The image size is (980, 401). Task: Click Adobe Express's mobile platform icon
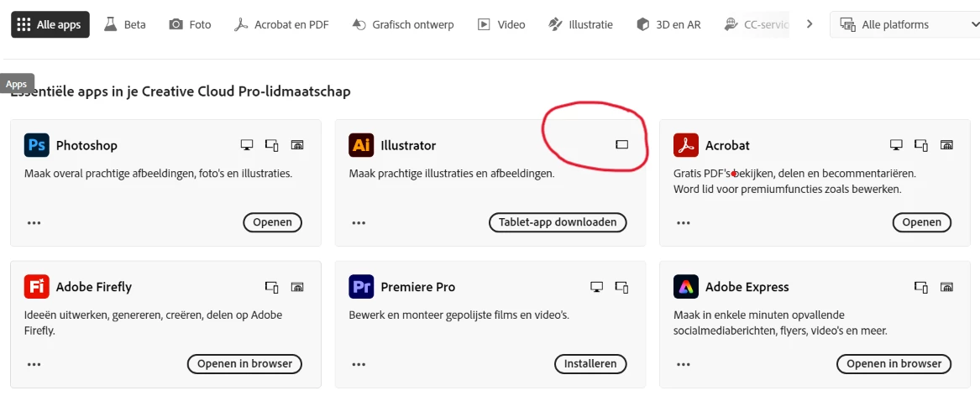[921, 287]
